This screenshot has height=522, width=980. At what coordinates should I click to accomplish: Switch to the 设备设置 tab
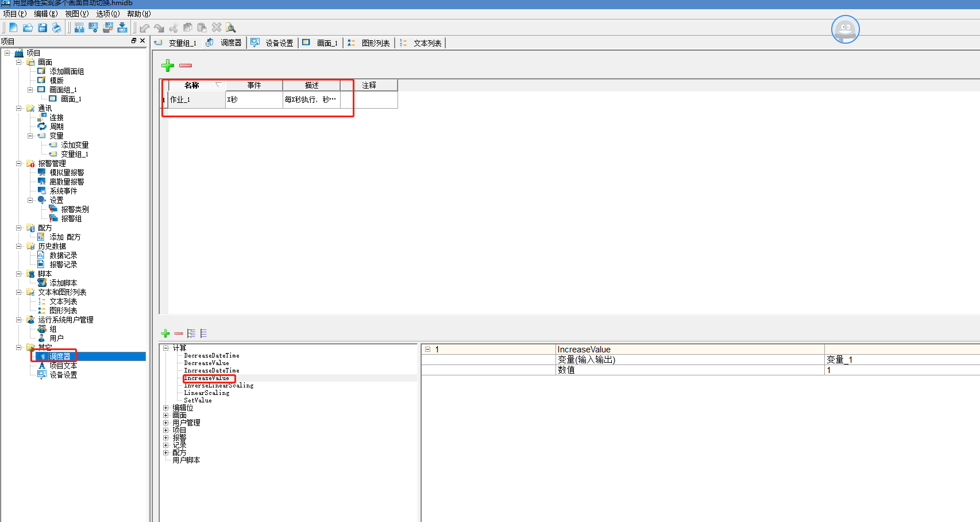click(272, 43)
